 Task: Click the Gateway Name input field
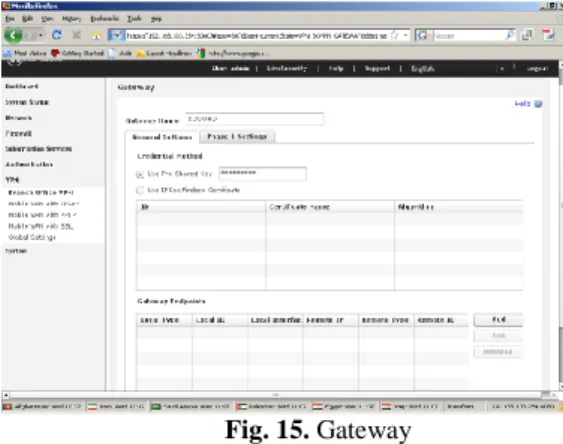pyautogui.click(x=255, y=119)
